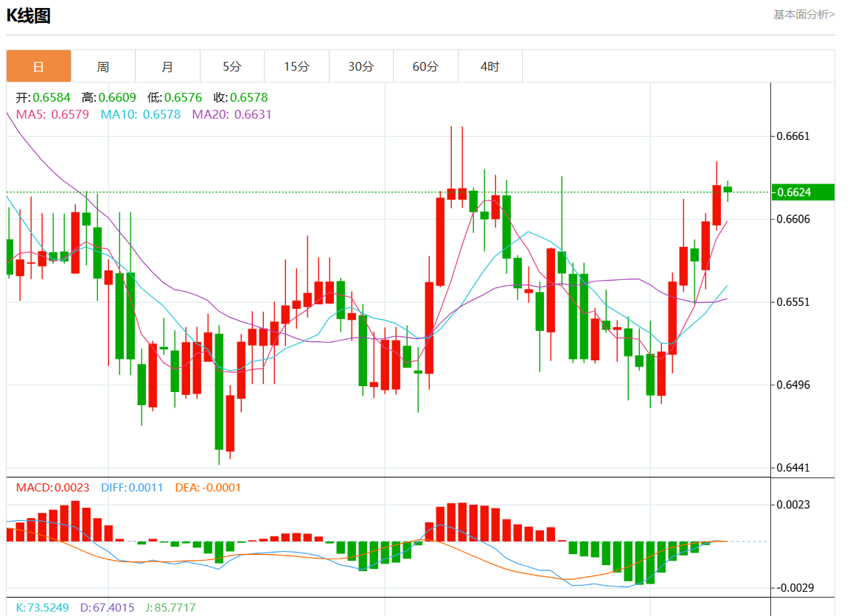Click the close price value 0.6578
Screen dimensions: 850x616
point(249,97)
